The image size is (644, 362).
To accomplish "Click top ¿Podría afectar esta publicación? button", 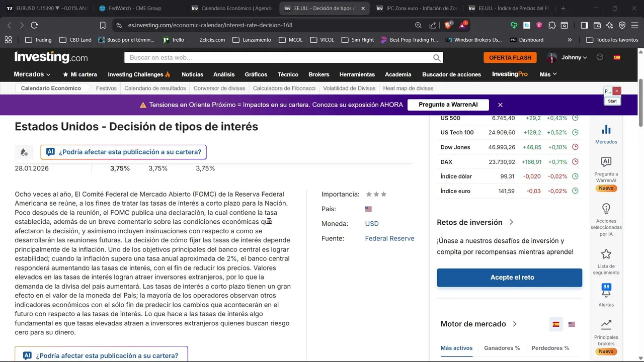I will point(123,152).
